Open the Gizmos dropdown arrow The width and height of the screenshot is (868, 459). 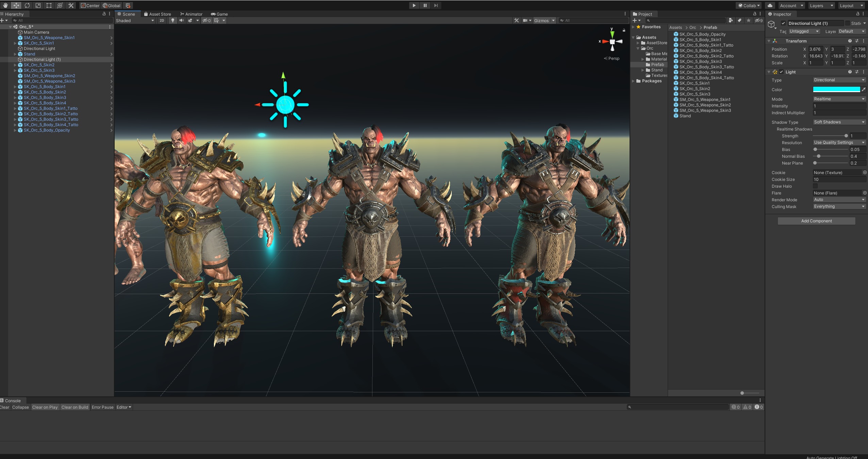(554, 20)
